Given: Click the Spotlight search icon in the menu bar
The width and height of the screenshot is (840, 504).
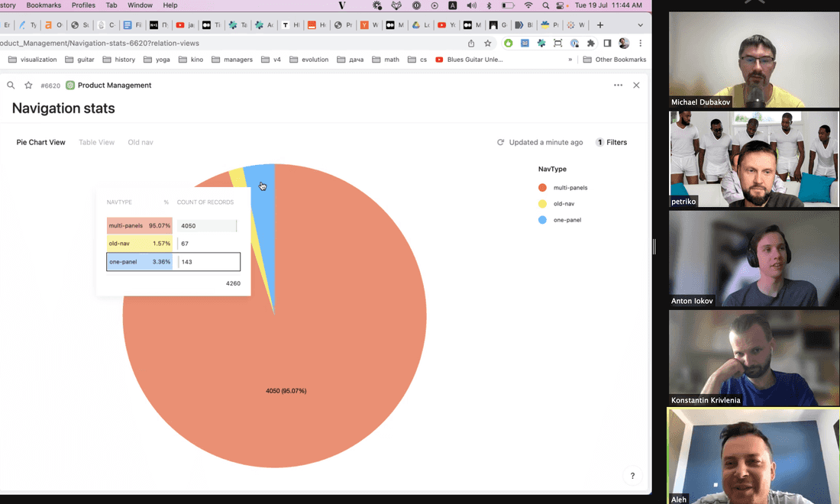Looking at the screenshot, I should [545, 5].
